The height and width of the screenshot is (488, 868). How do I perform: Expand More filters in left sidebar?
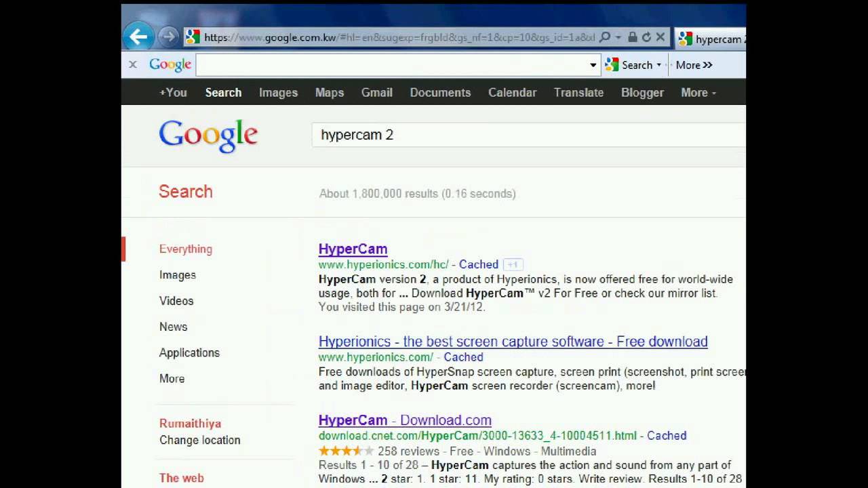[172, 378]
